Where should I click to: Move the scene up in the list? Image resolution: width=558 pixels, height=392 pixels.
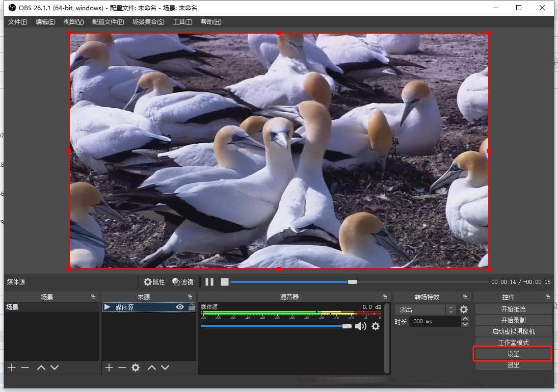click(41, 368)
